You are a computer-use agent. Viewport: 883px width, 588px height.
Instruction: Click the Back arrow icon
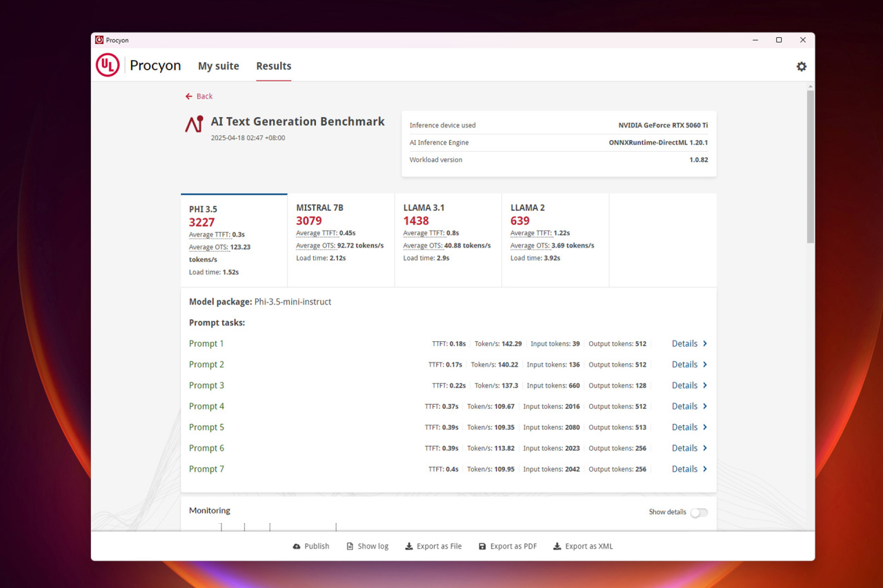point(189,97)
